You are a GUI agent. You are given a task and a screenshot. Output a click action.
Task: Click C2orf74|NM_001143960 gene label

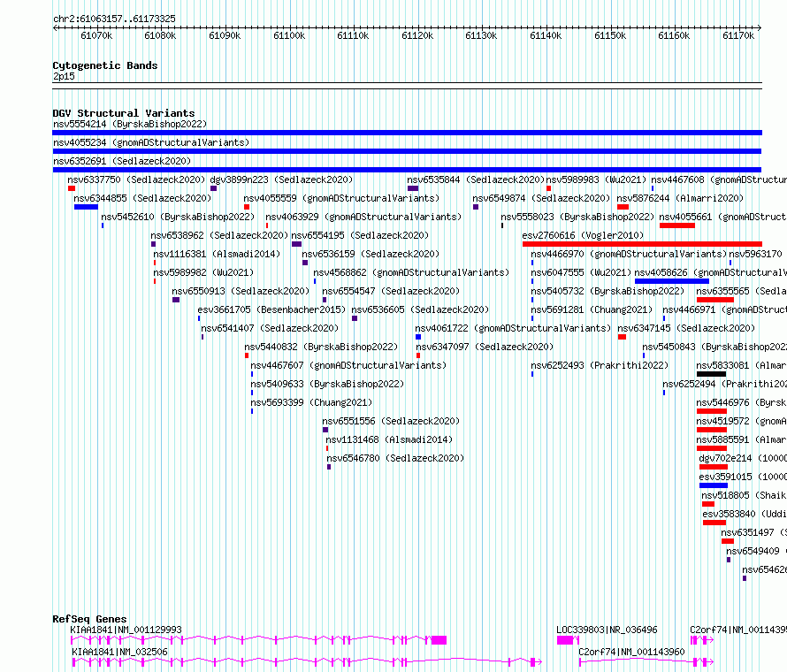pos(631,652)
